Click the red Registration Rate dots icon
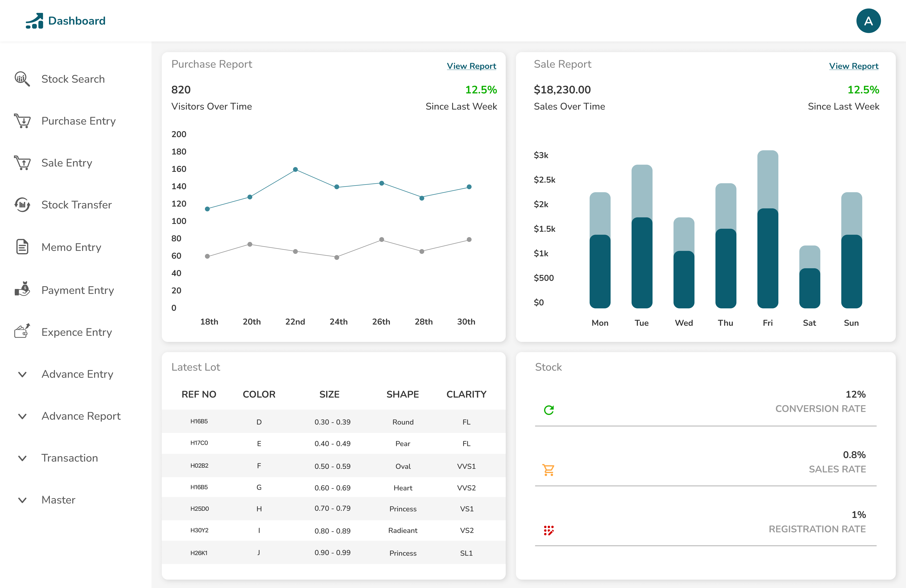 tap(549, 530)
